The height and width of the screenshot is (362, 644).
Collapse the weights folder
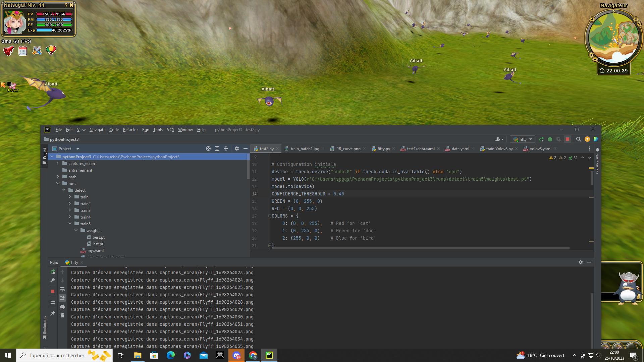click(76, 231)
